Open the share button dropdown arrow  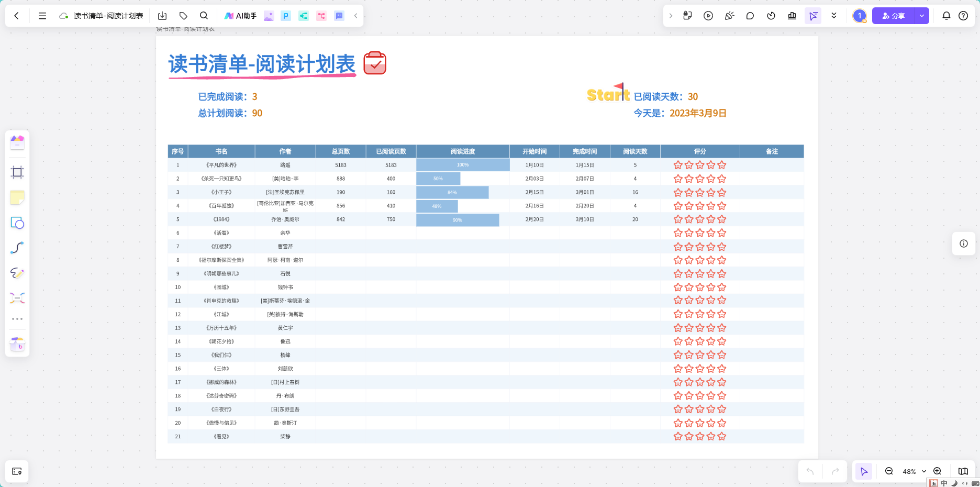point(922,16)
